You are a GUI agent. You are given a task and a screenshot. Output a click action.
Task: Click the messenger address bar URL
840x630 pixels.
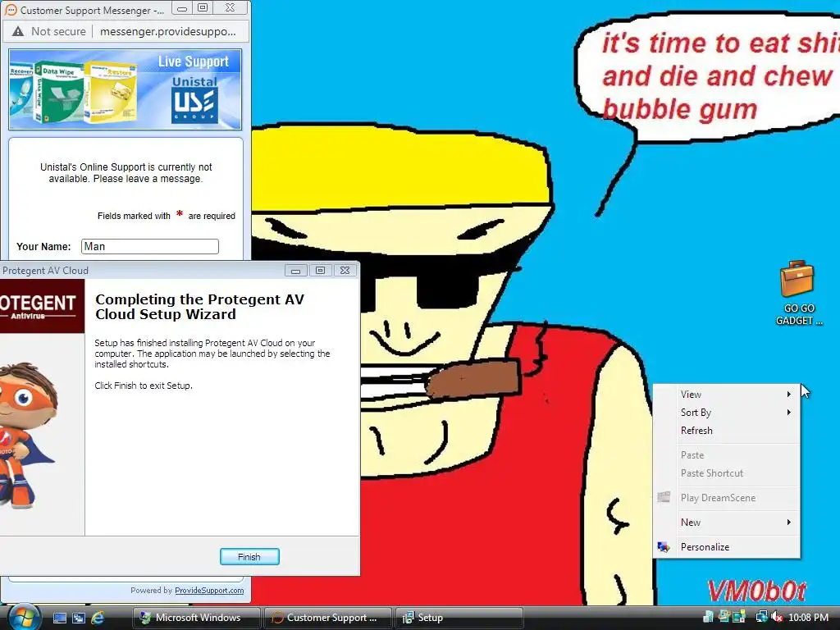167,32
